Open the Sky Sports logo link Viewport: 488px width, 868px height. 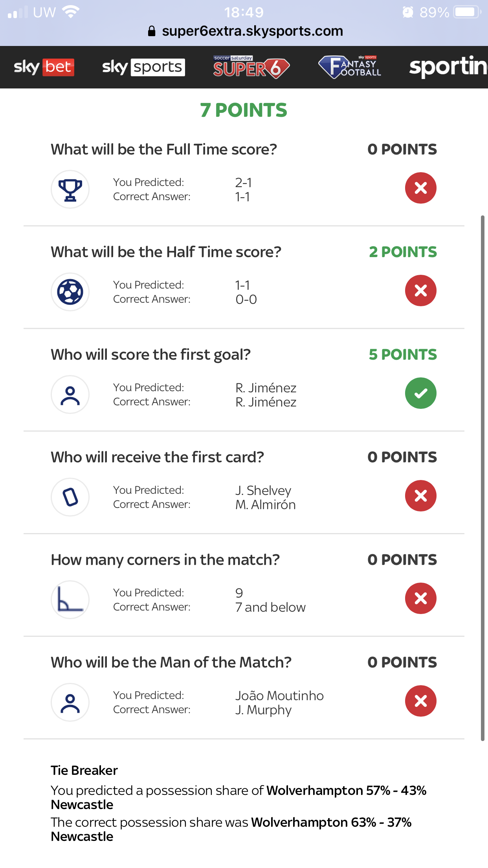pyautogui.click(x=143, y=67)
